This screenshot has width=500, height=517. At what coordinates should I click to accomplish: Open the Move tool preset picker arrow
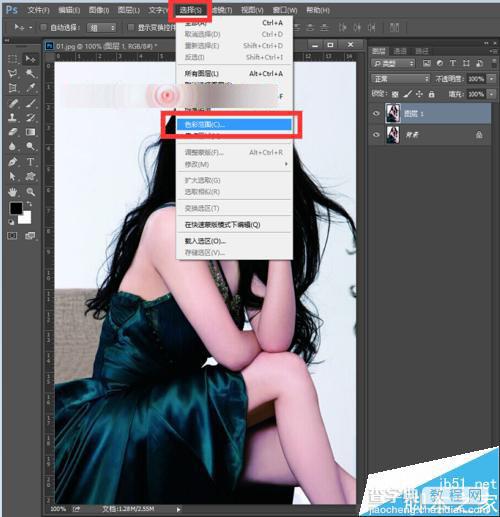click(31, 28)
